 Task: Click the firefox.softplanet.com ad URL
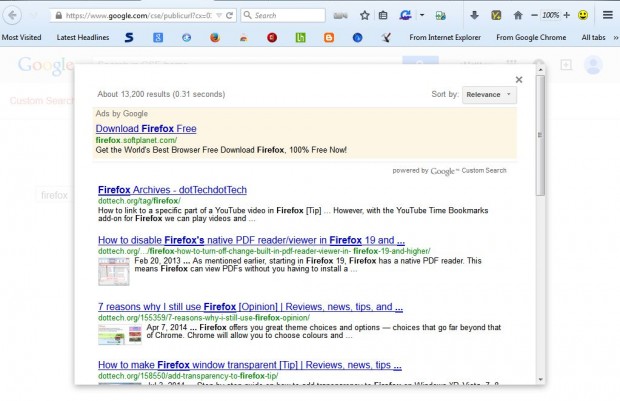point(136,140)
